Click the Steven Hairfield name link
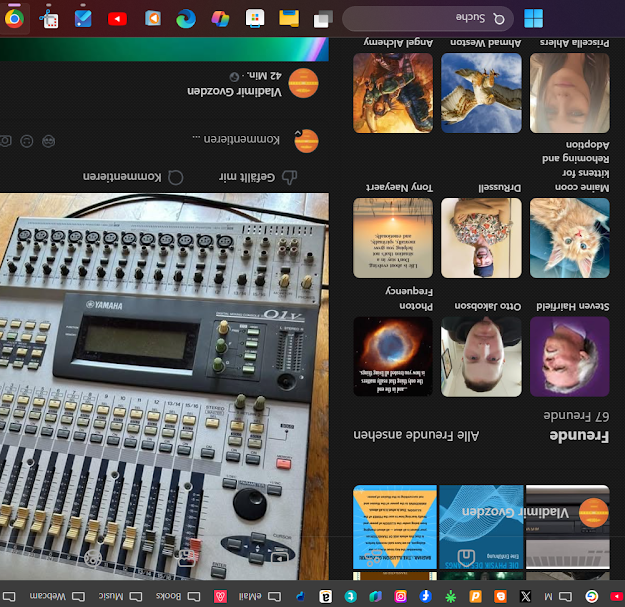The image size is (625, 607). point(573,306)
